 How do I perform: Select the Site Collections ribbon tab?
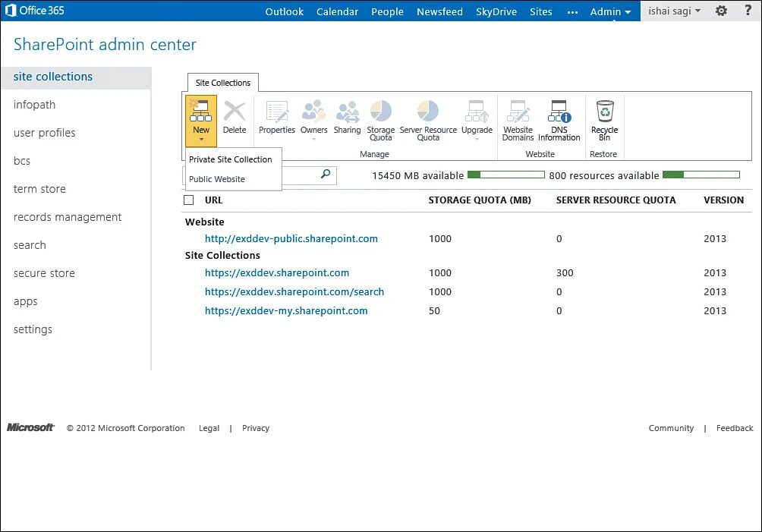click(x=223, y=83)
